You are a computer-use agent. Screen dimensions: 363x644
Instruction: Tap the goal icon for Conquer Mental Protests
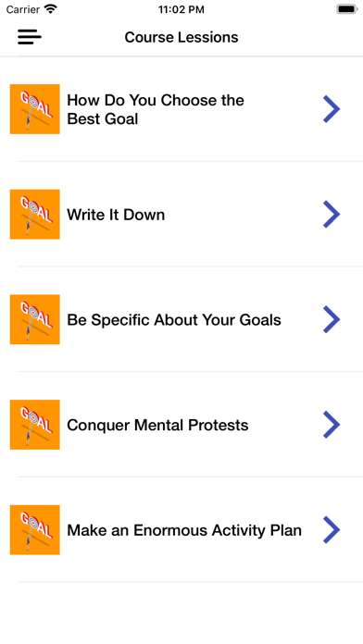35,425
